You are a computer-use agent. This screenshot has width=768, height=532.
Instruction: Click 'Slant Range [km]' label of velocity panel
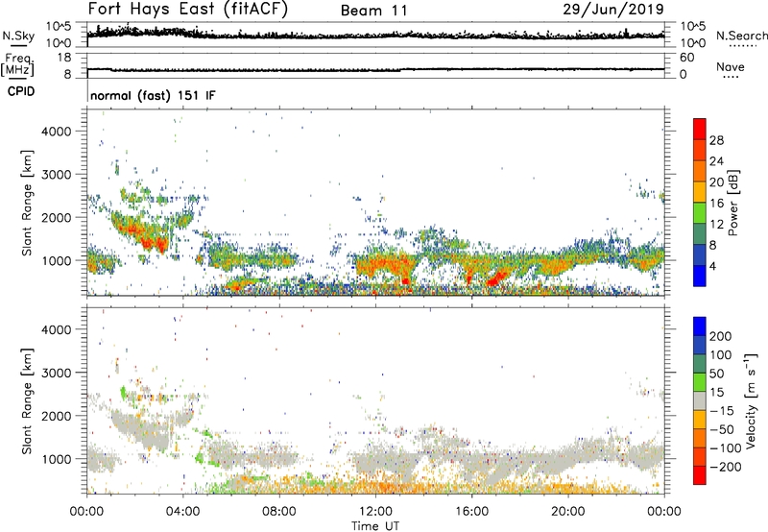click(x=27, y=401)
